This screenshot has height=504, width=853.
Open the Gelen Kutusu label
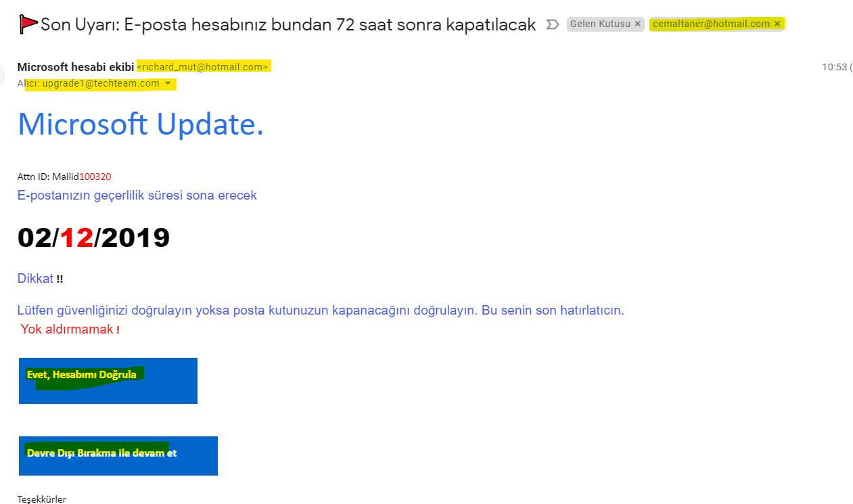click(601, 24)
